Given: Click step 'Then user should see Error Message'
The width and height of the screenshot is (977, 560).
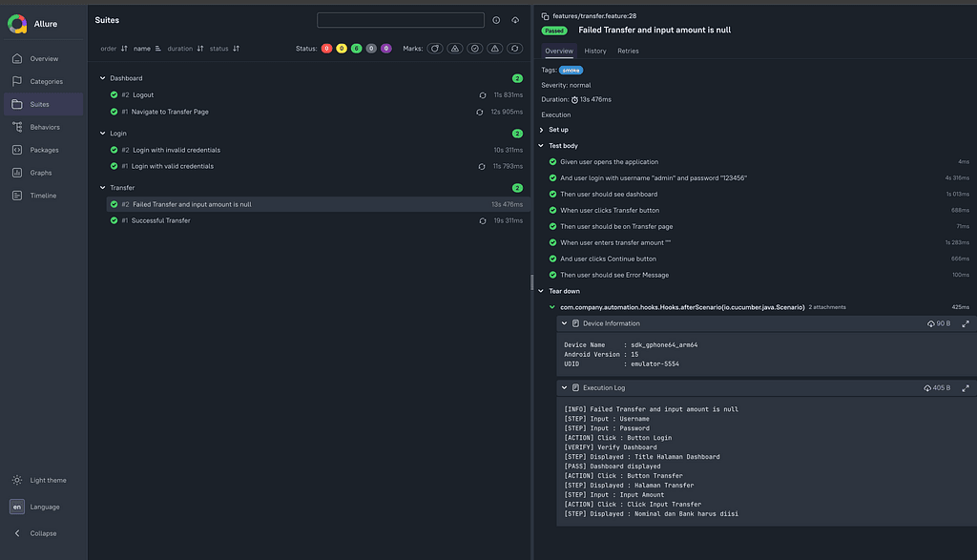Looking at the screenshot, I should [614, 276].
